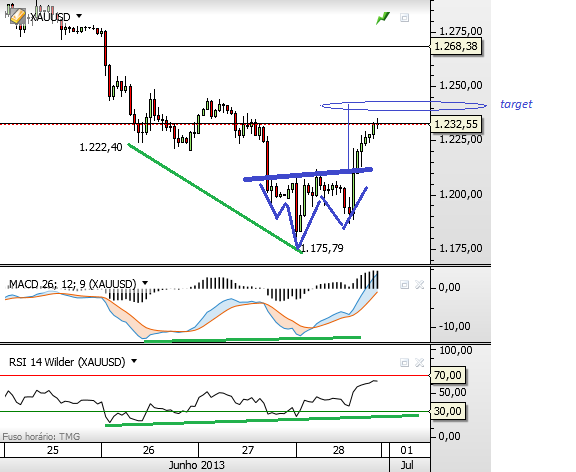
Task: Click the MACD label text
Action: [x=72, y=284]
